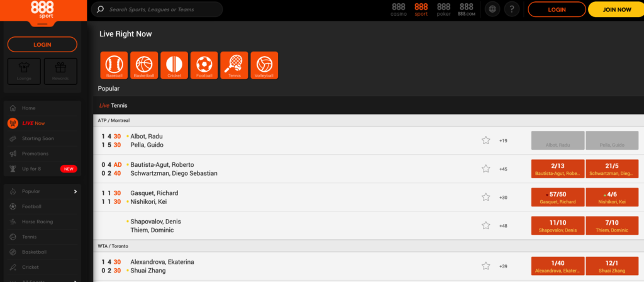Screen dimensions: 644x282
Task: Switch to 888 poker tab
Action: (443, 9)
